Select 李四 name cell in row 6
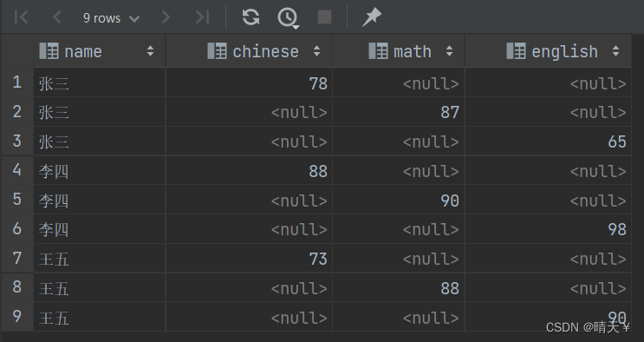The width and height of the screenshot is (644, 342). pos(100,229)
